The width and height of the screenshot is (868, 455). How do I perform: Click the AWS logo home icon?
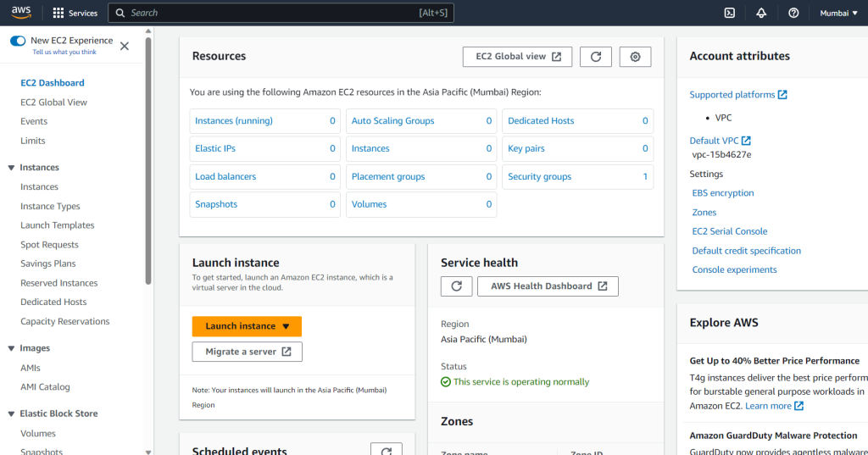click(x=21, y=13)
